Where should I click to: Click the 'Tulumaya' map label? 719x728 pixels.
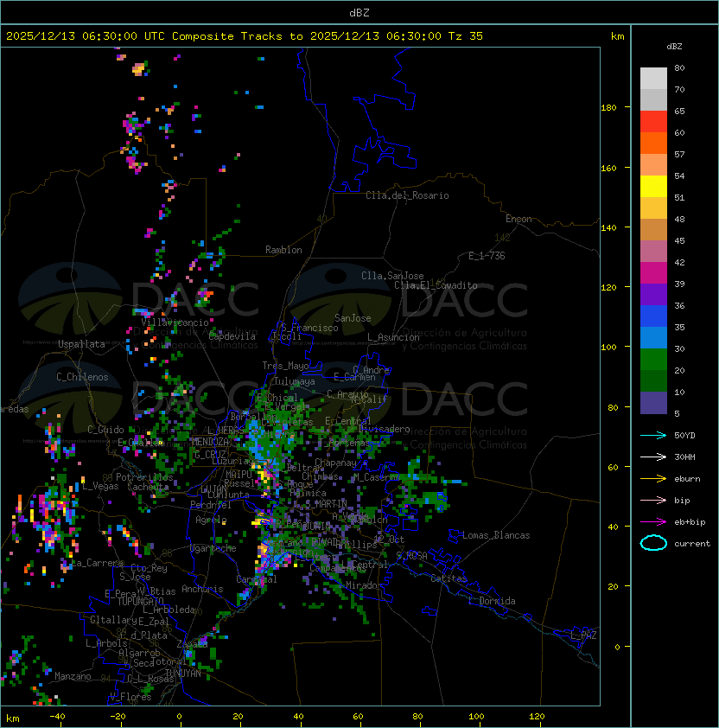pyautogui.click(x=295, y=381)
